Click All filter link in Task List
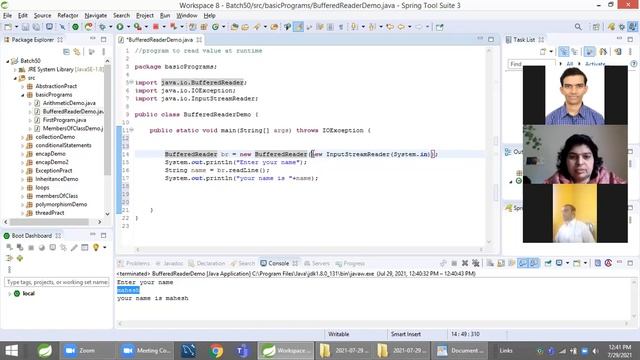 click(569, 64)
